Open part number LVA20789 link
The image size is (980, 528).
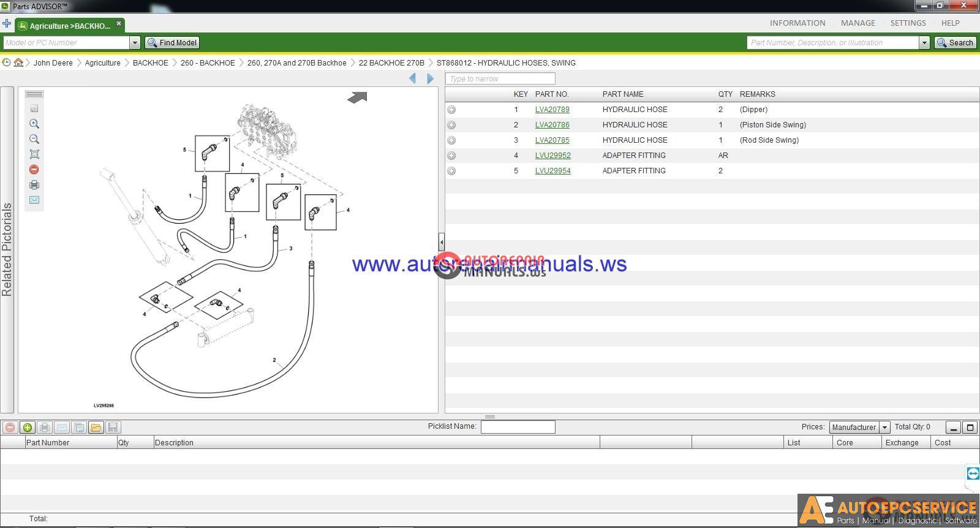[552, 110]
